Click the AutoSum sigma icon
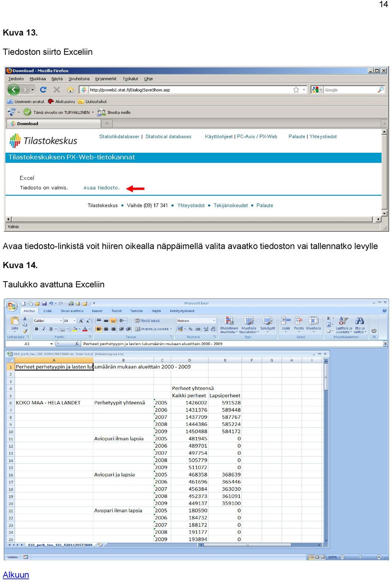 (329, 318)
